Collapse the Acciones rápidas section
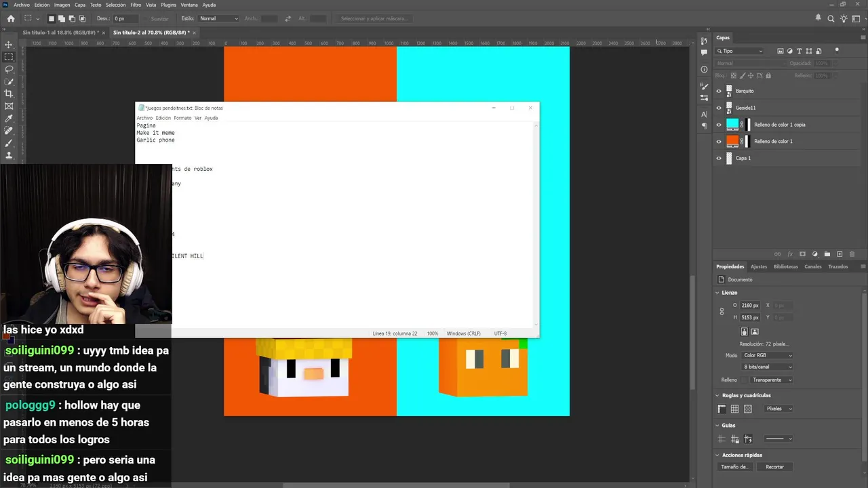 [718, 455]
